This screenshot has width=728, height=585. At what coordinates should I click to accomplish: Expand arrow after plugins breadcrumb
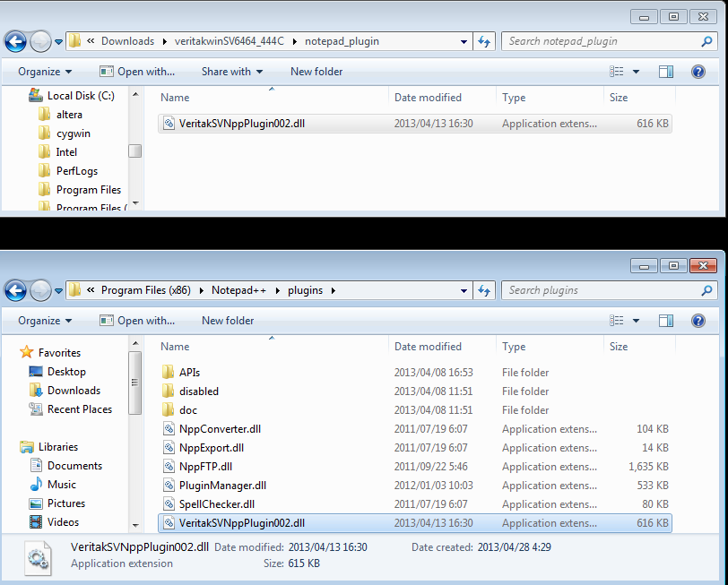coord(333,291)
